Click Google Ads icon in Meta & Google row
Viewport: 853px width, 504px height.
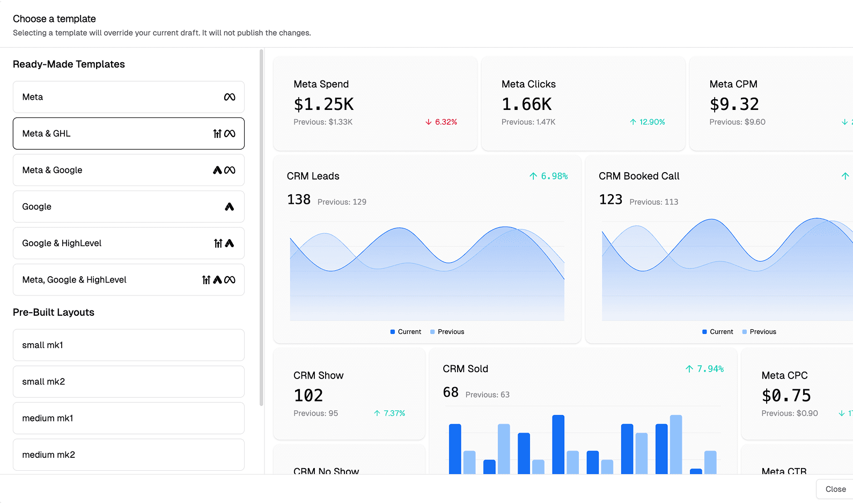(217, 170)
